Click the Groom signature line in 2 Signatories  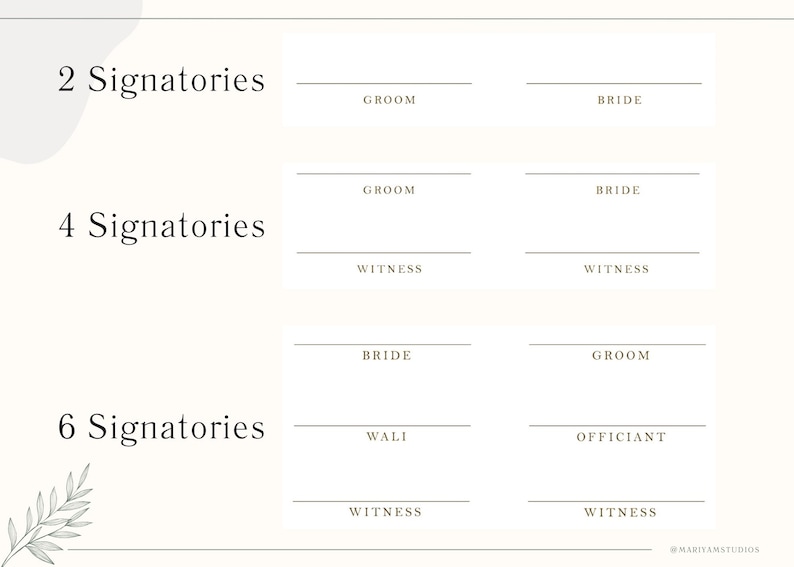tap(384, 84)
